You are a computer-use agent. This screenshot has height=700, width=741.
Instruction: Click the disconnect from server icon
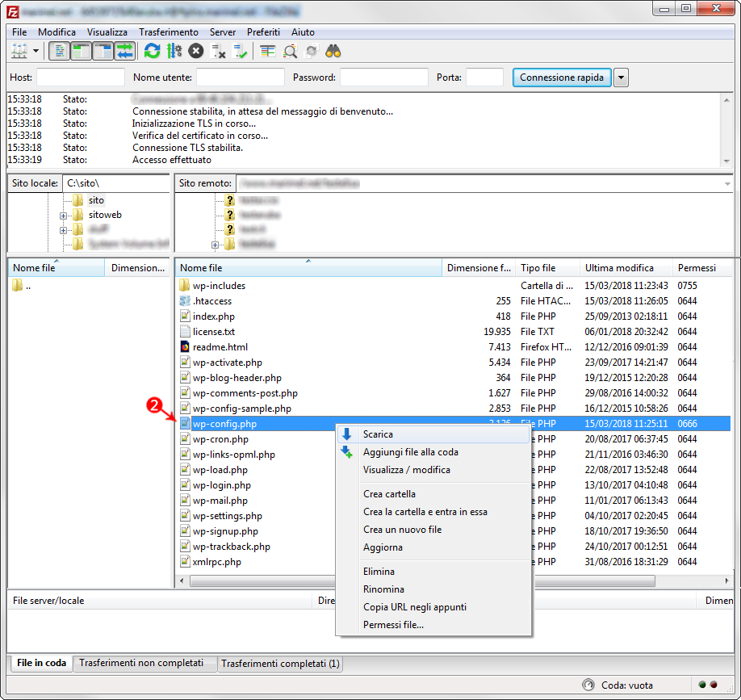point(218,51)
